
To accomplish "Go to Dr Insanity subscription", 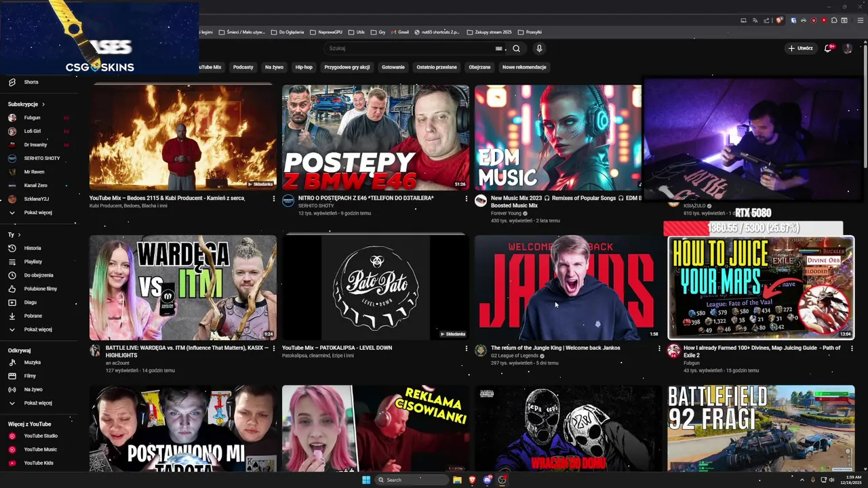I will click(x=35, y=144).
